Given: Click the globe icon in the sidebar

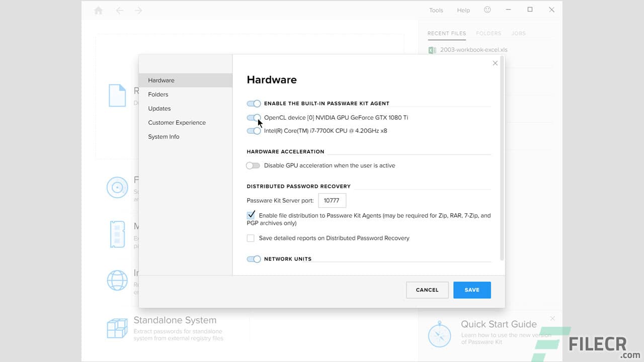Looking at the screenshot, I should point(117,280).
